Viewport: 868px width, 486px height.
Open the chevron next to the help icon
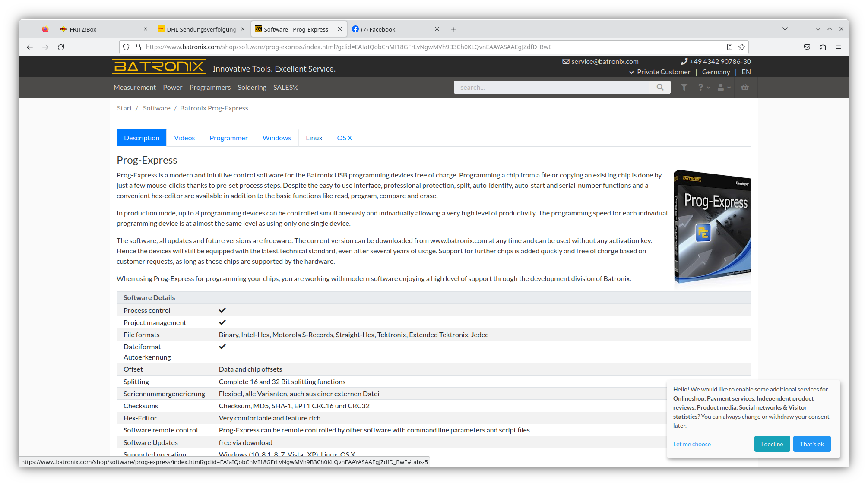point(708,88)
